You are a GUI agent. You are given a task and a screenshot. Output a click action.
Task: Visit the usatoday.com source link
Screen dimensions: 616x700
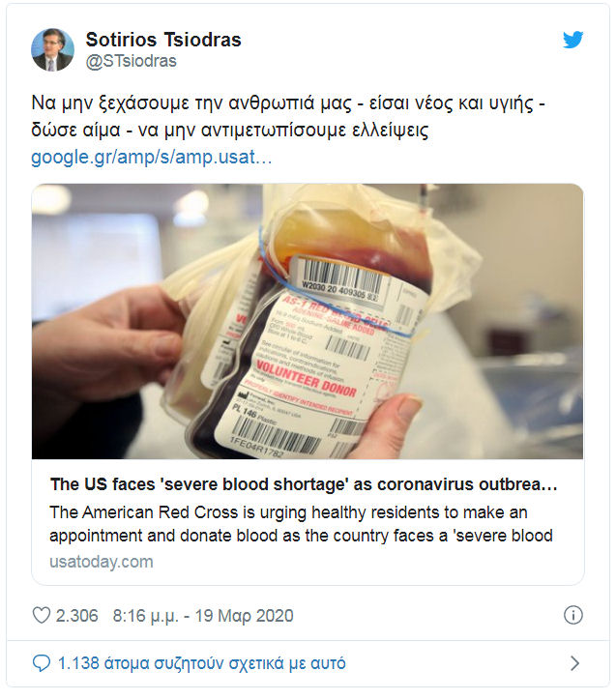point(101,562)
